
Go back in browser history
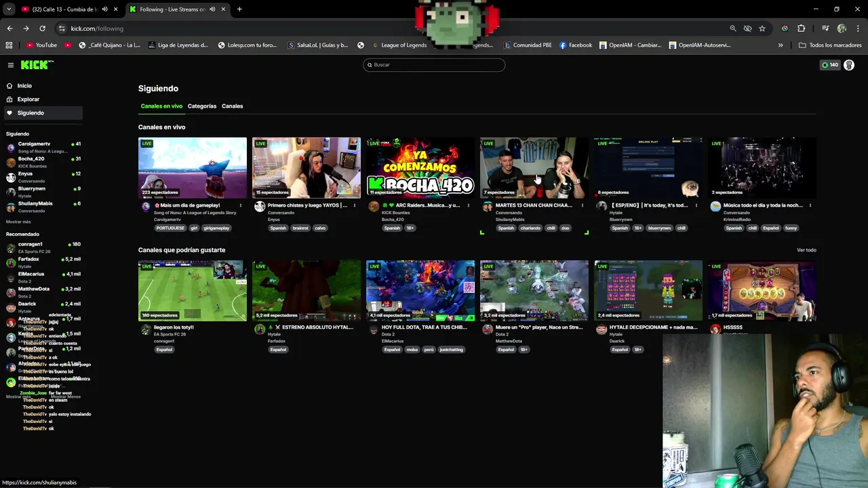9,28
